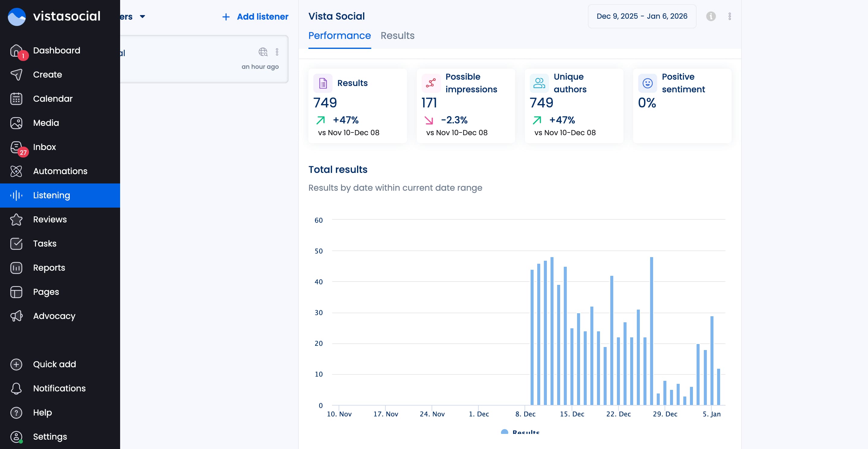Select the Create icon in the sidebar
Viewport: 868px width, 449px height.
click(17, 75)
